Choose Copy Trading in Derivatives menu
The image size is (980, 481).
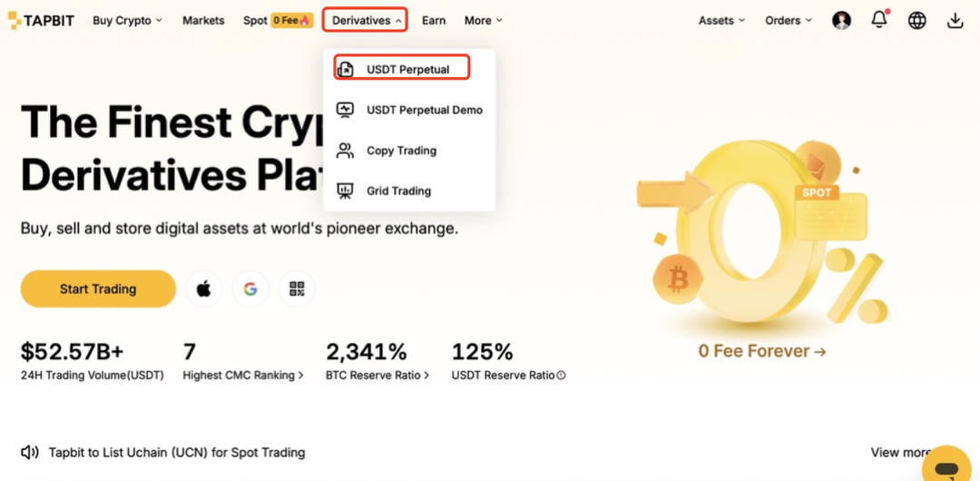tap(401, 151)
